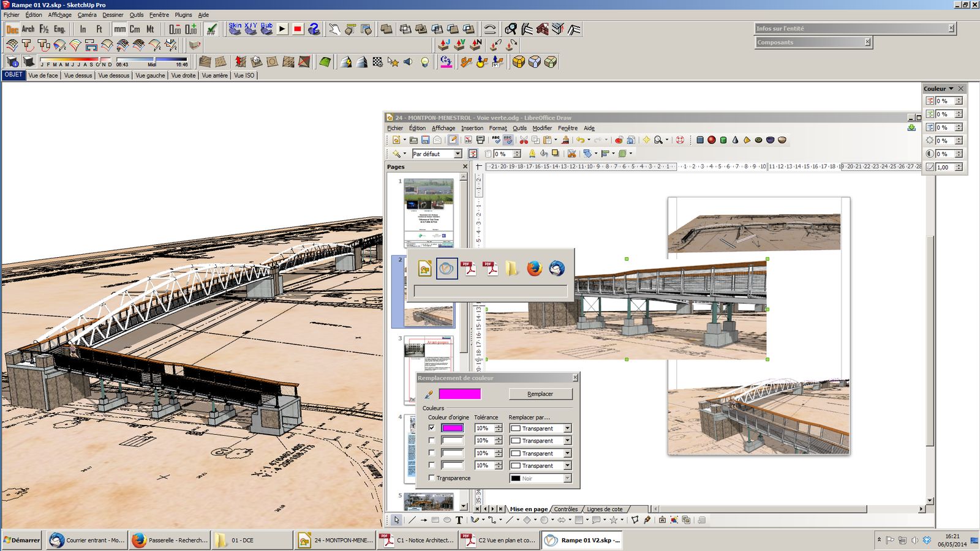Click the red sphere 3D object icon
Image resolution: width=980 pixels, height=551 pixels.
pos(712,140)
